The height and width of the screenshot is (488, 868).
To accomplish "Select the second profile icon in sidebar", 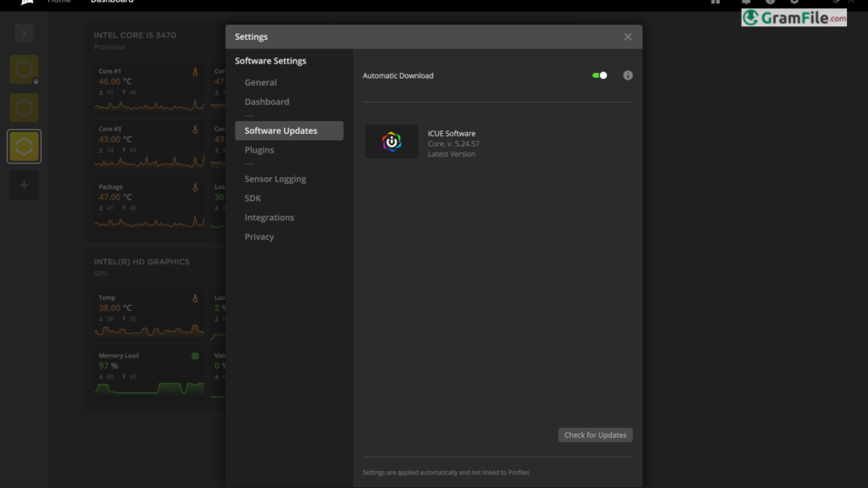I will pyautogui.click(x=24, y=108).
